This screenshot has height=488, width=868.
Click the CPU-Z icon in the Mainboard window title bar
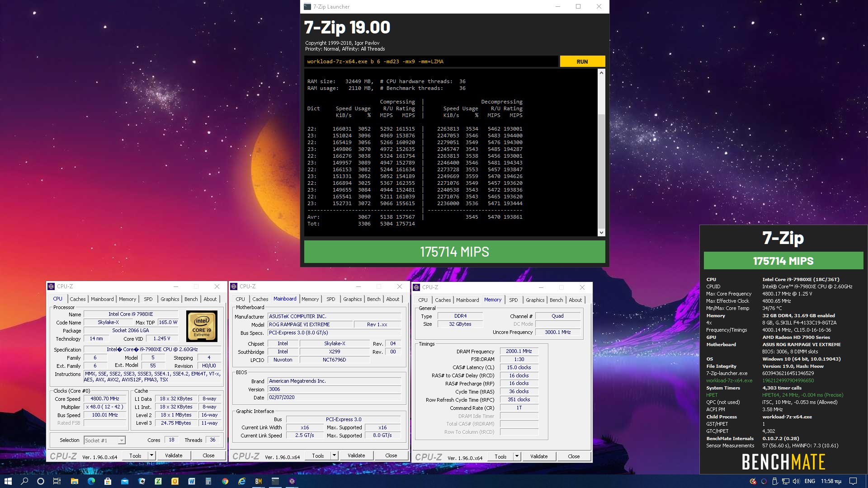[234, 286]
